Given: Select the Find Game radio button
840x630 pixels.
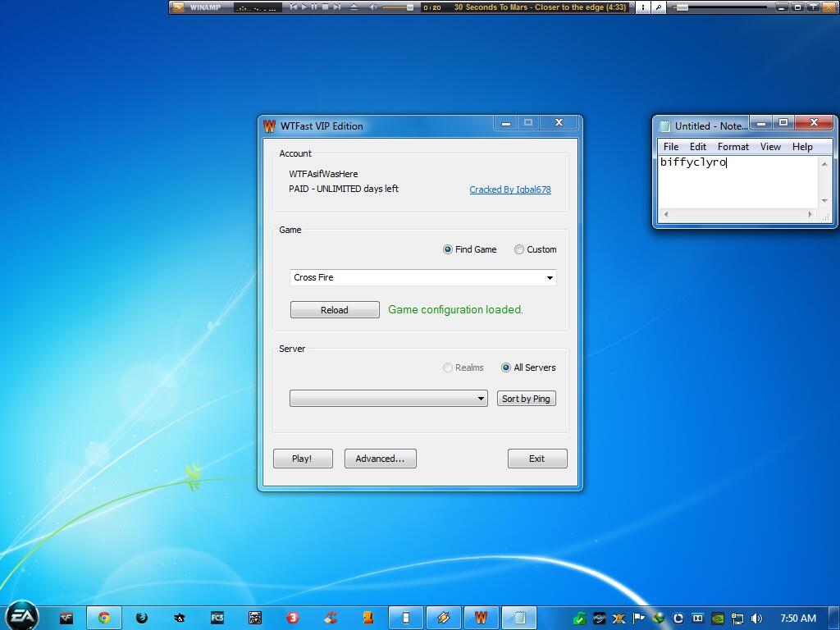Looking at the screenshot, I should (448, 249).
